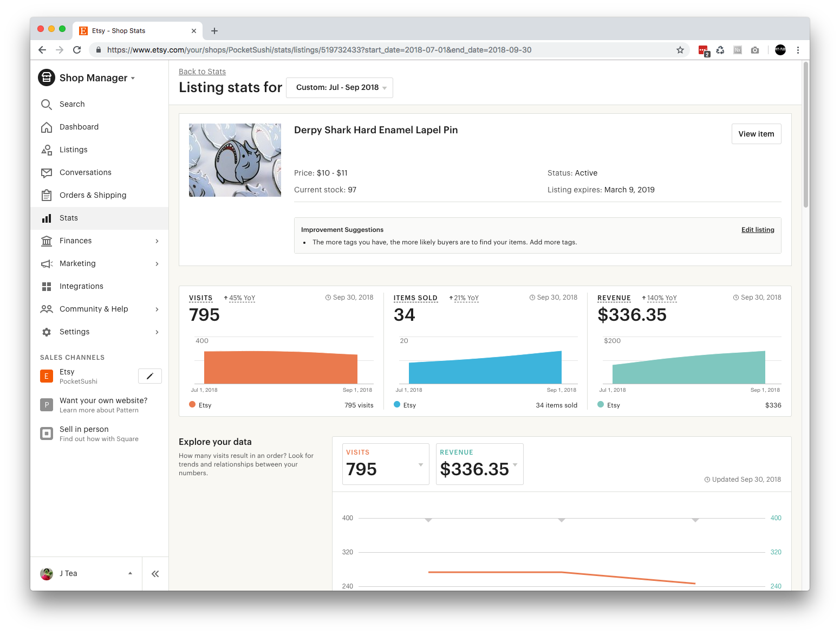Click the recycle extension icon

(720, 50)
